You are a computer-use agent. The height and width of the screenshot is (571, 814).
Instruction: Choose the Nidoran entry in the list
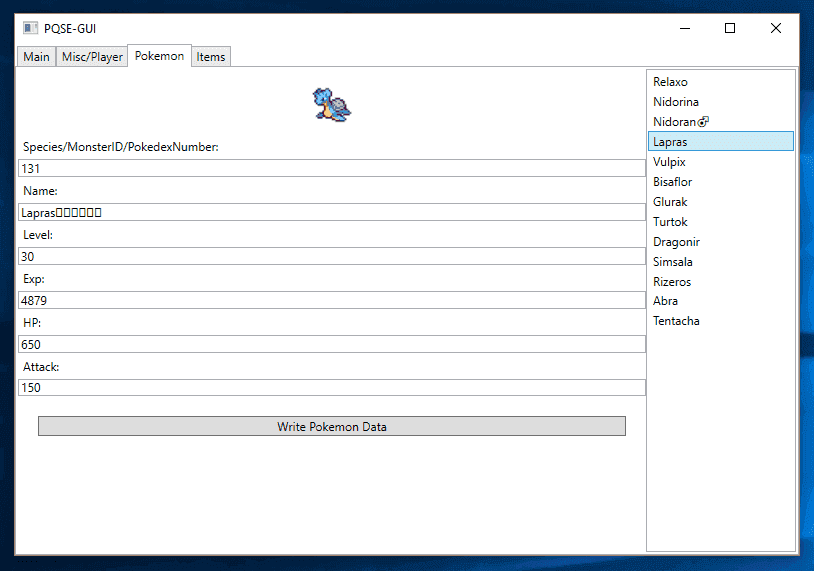coord(721,122)
